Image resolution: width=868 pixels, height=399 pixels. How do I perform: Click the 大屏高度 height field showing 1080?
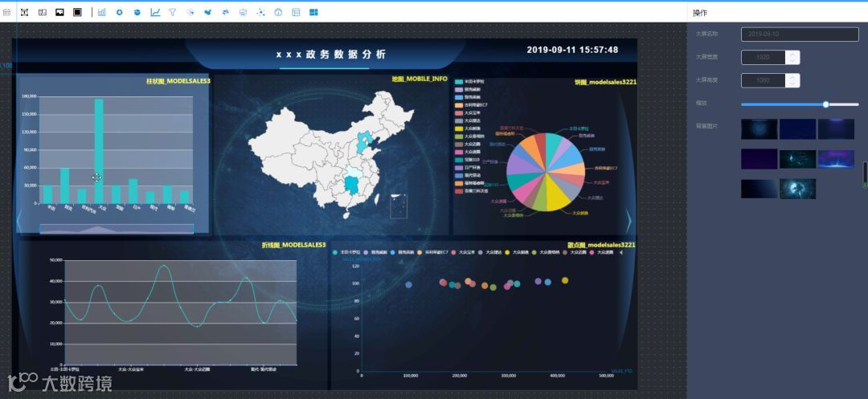(764, 81)
